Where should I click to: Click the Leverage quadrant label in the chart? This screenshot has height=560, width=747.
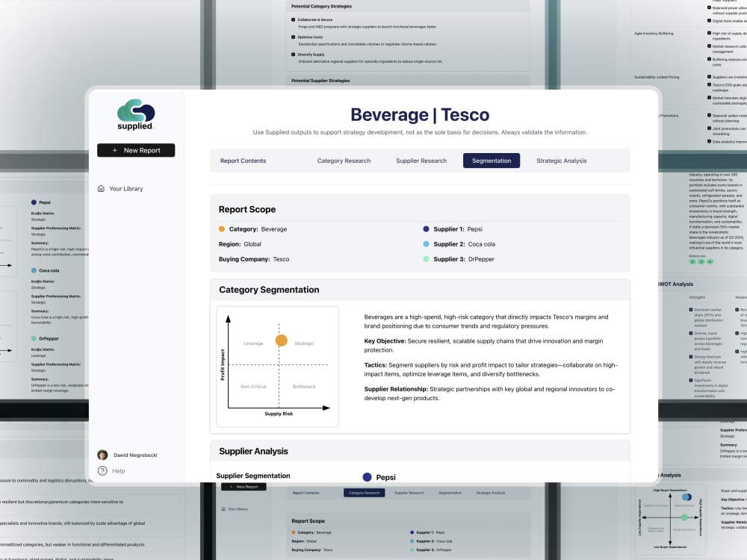click(x=253, y=343)
